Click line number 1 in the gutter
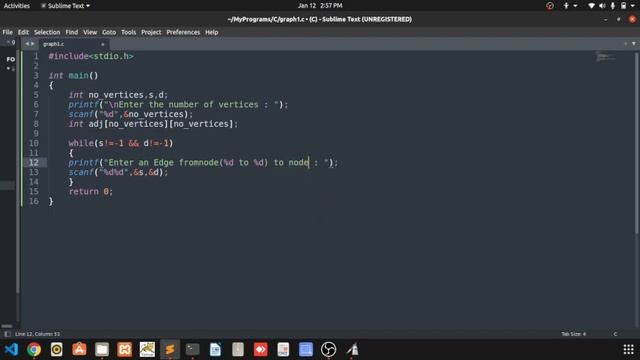The width and height of the screenshot is (640, 360). click(x=36, y=56)
